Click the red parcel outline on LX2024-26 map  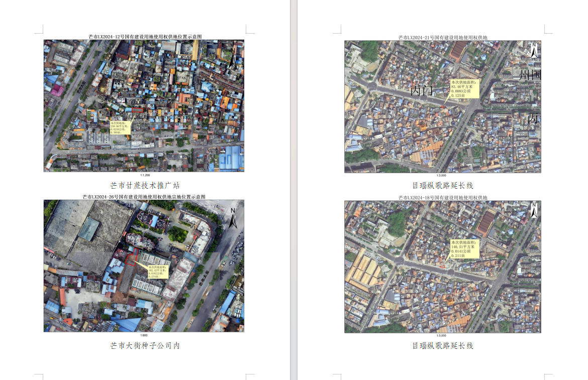[x=131, y=258]
